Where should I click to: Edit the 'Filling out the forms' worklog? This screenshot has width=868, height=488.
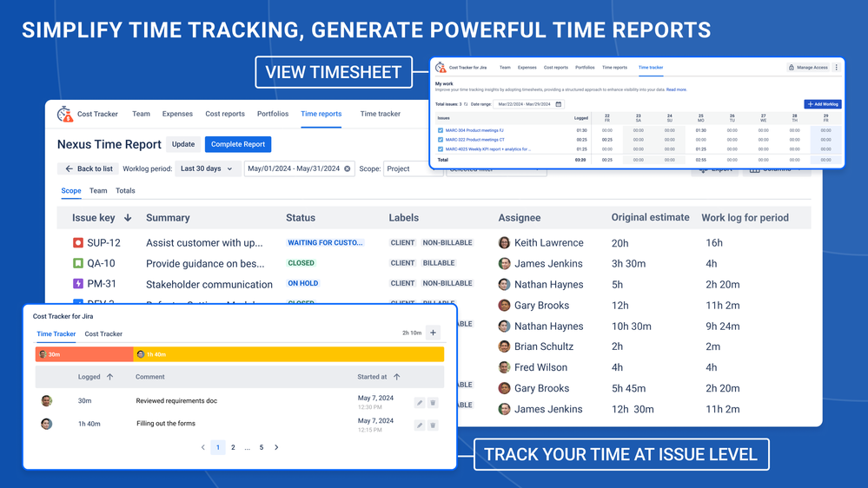(420, 425)
